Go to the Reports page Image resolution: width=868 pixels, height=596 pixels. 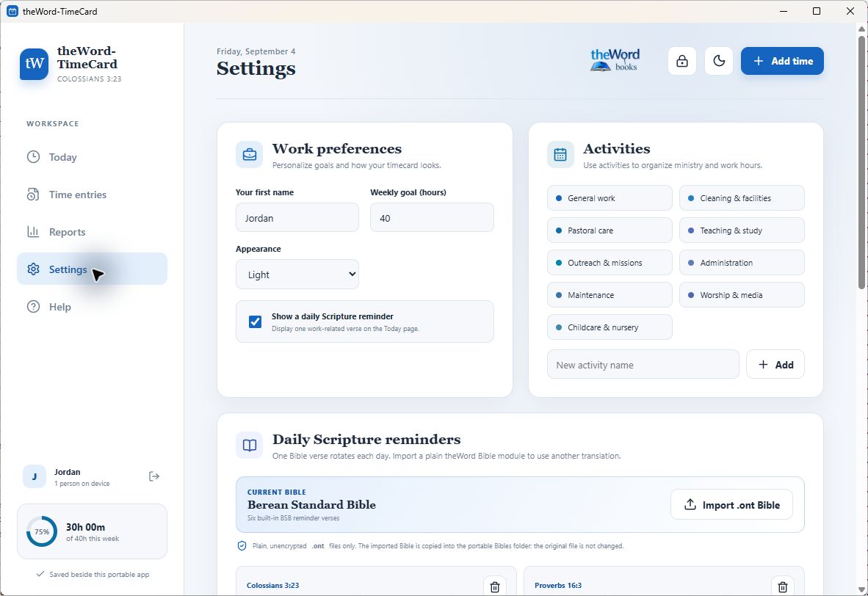click(x=92, y=232)
